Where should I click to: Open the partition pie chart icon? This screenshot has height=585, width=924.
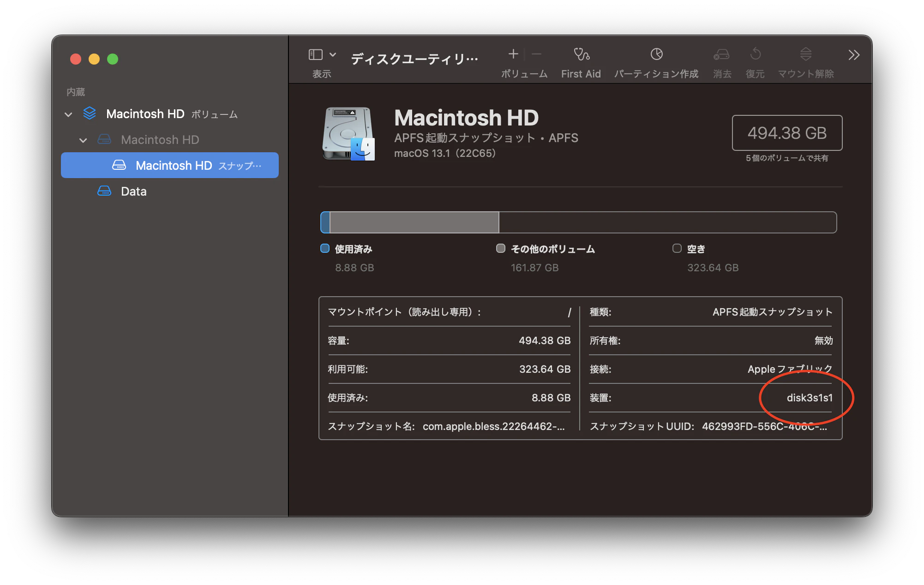point(656,54)
